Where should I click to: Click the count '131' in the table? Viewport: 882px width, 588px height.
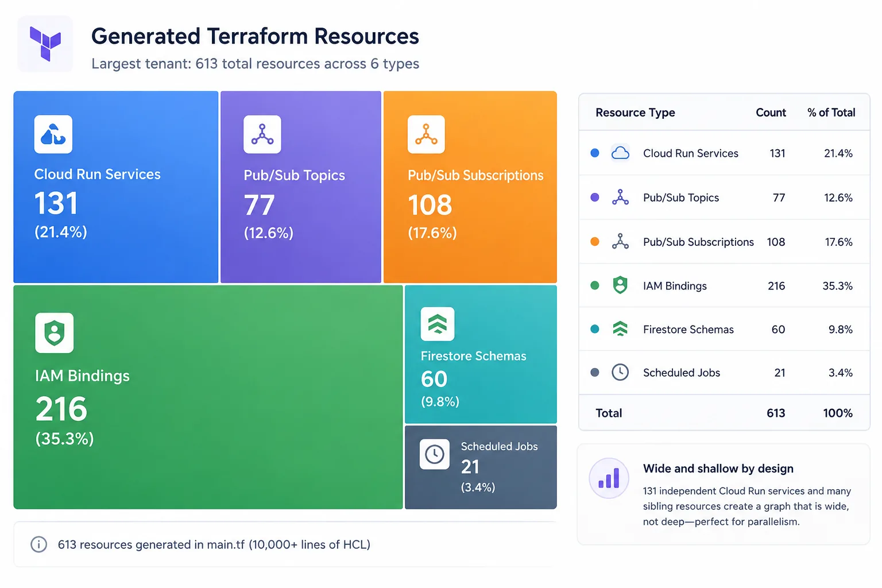(777, 153)
